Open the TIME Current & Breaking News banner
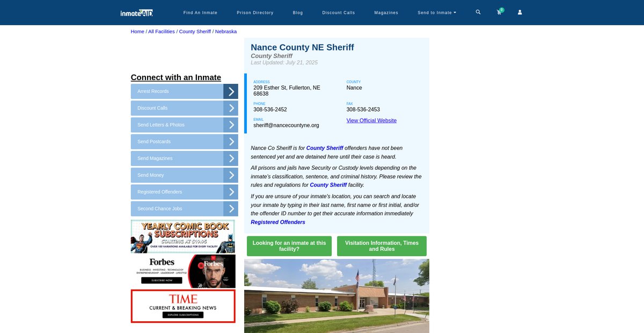This screenshot has width=644, height=333. click(x=183, y=306)
